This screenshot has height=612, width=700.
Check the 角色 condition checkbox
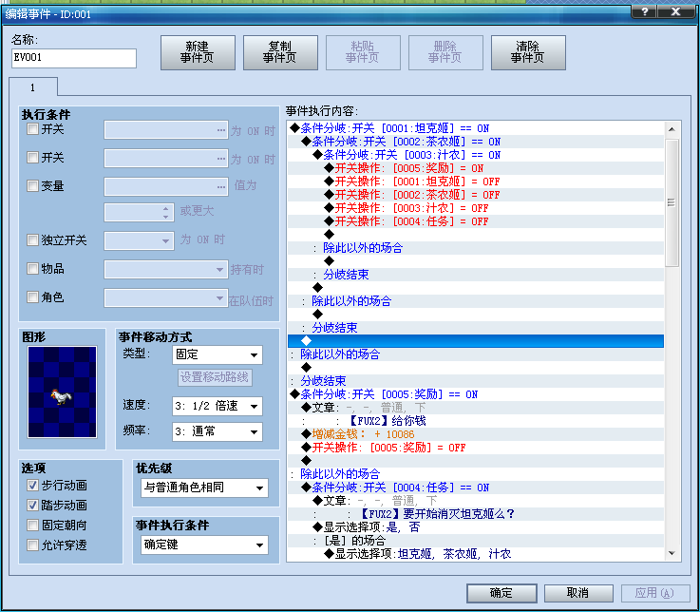32,297
